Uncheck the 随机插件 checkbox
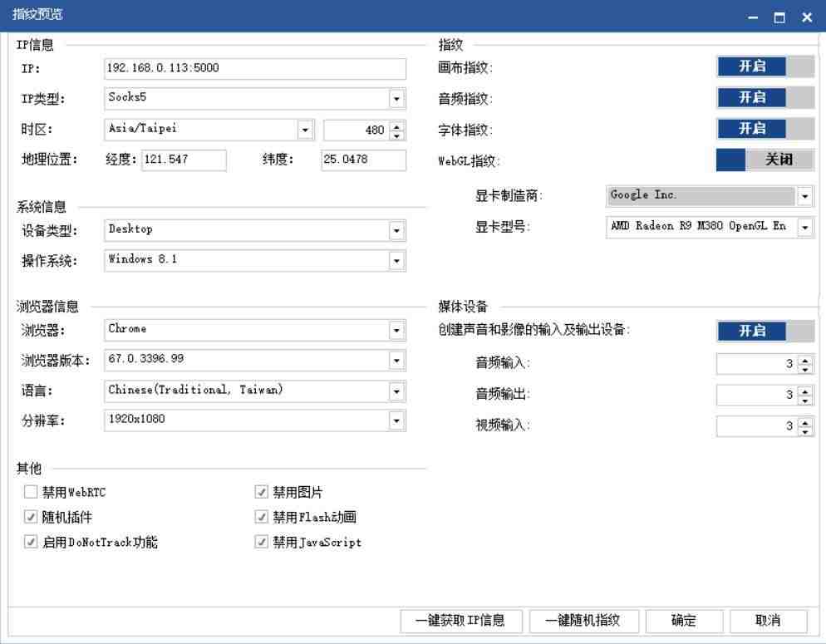Screen dimensions: 826x644 coord(31,517)
